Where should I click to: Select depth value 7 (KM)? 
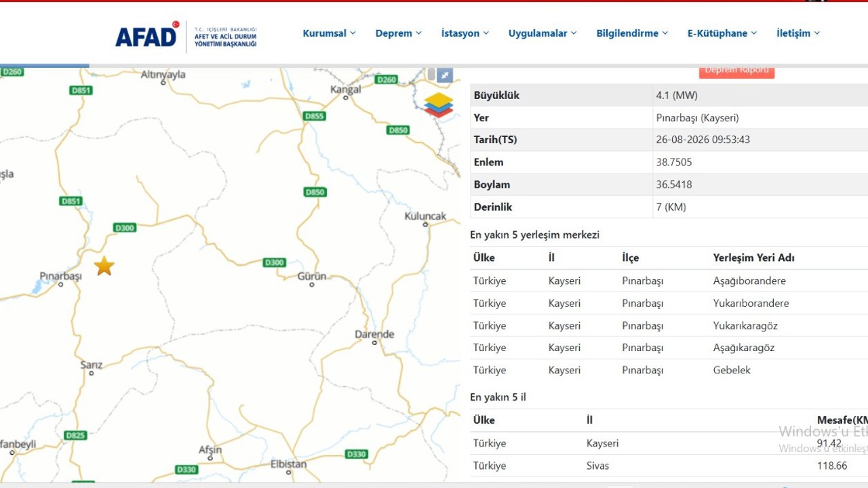pos(671,207)
